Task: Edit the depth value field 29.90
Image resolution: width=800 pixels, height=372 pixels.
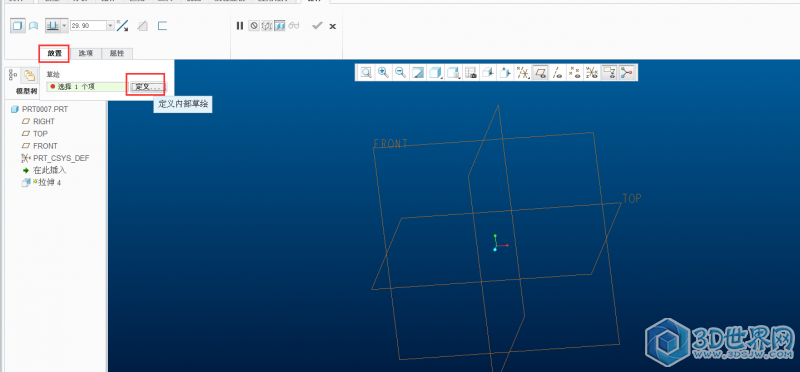Action: click(x=88, y=26)
